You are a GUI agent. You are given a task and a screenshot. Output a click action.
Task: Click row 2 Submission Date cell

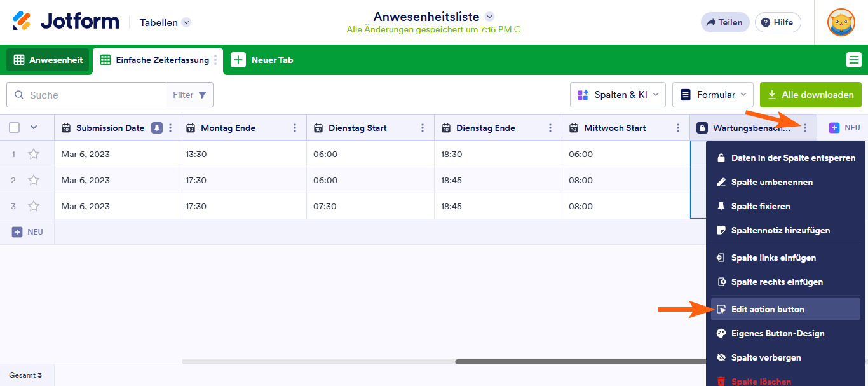pyautogui.click(x=118, y=180)
